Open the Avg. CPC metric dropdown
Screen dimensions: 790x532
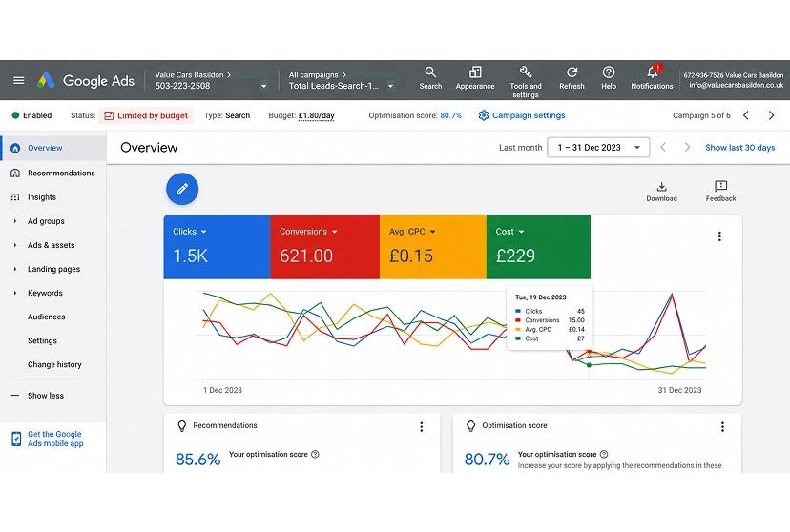pos(412,232)
